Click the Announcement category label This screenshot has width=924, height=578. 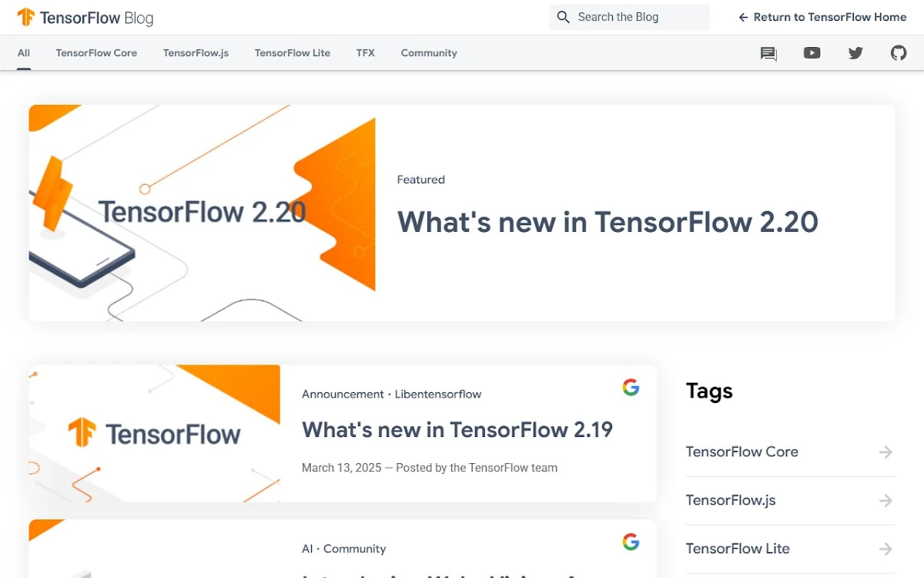point(343,394)
